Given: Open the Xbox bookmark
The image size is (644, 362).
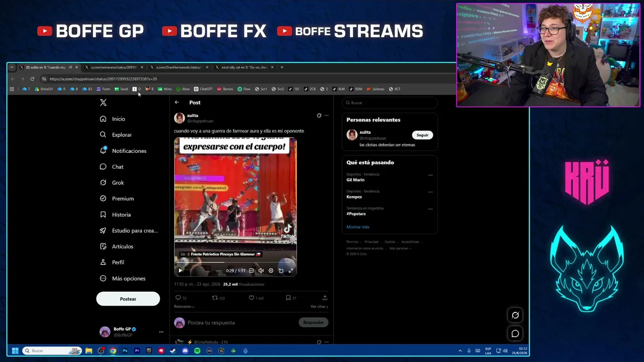Looking at the screenshot, I should (x=183, y=89).
